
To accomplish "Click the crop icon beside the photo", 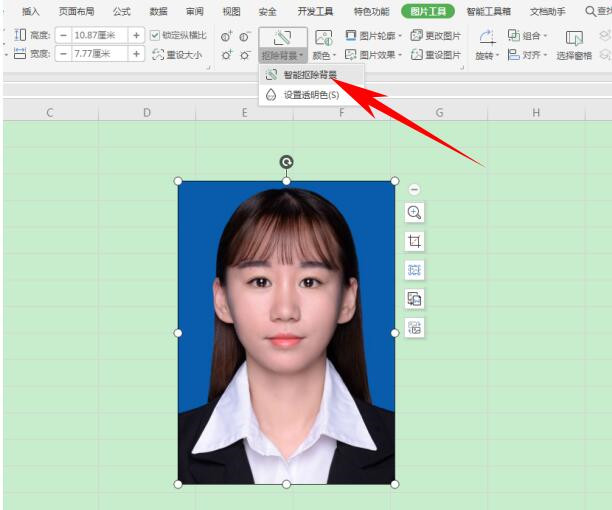I will pyautogui.click(x=414, y=241).
